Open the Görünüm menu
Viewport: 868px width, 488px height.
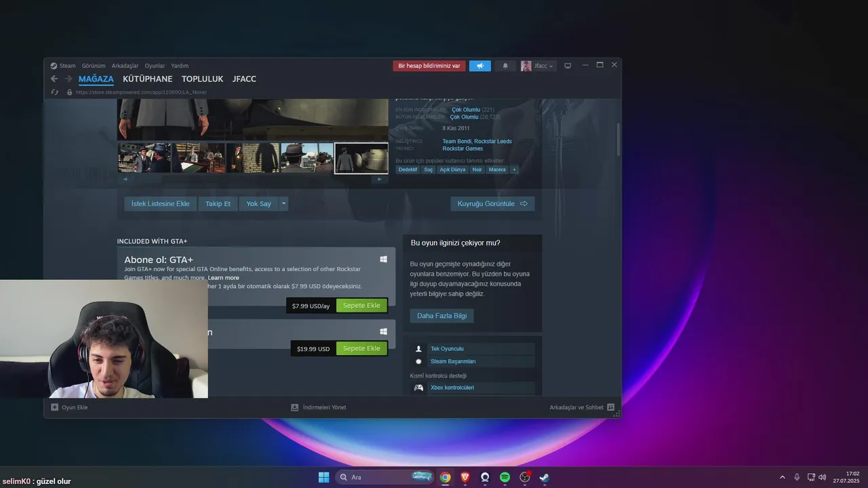(94, 66)
